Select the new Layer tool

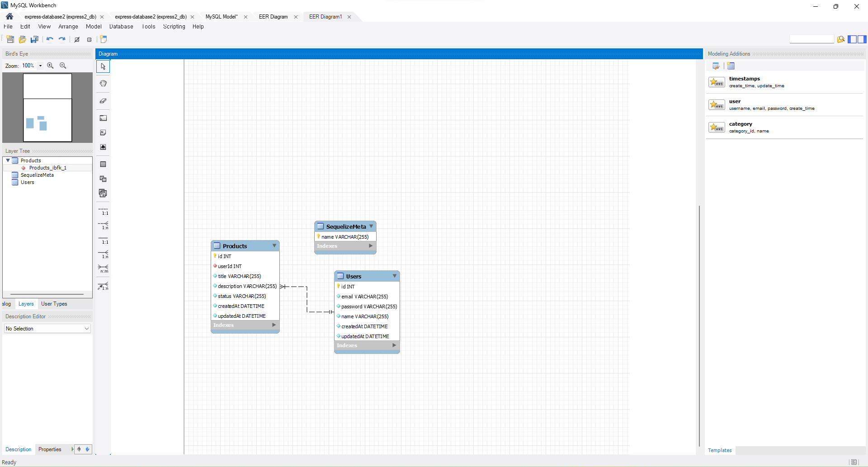point(103,118)
